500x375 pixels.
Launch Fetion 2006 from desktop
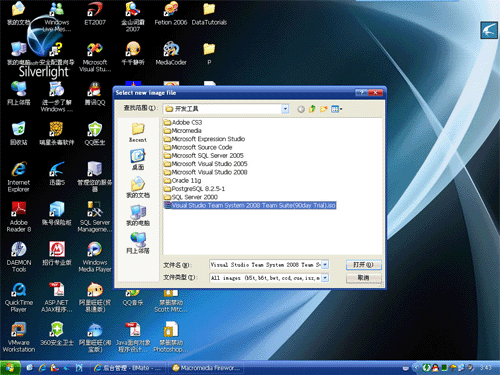click(171, 13)
